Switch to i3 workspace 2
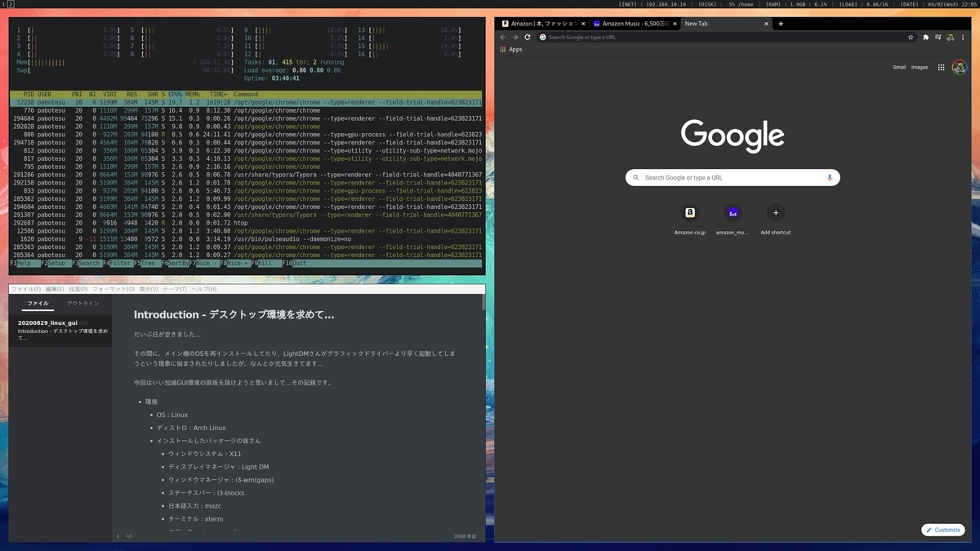Screen dimensions: 980x551 pyautogui.click(x=11, y=4)
